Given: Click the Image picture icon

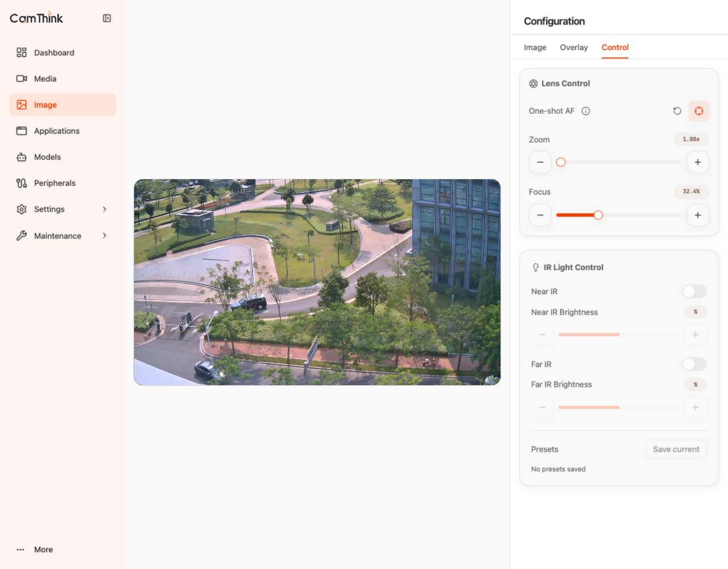Looking at the screenshot, I should [22, 105].
